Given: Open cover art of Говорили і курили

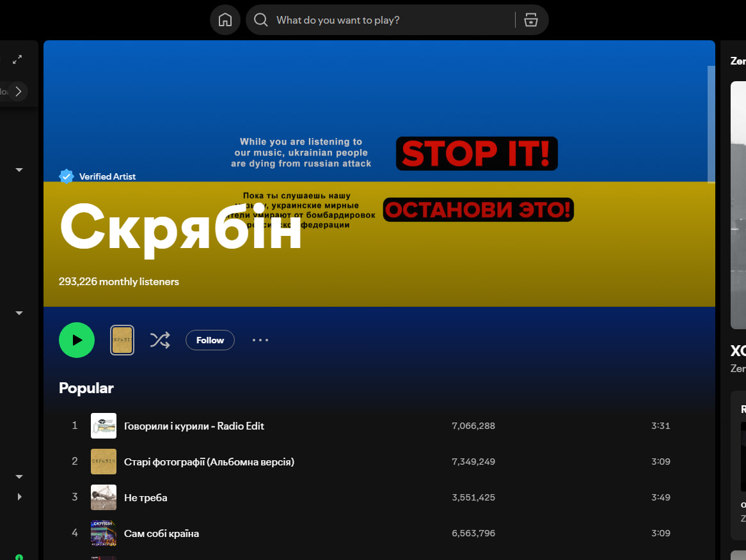Looking at the screenshot, I should (103, 426).
